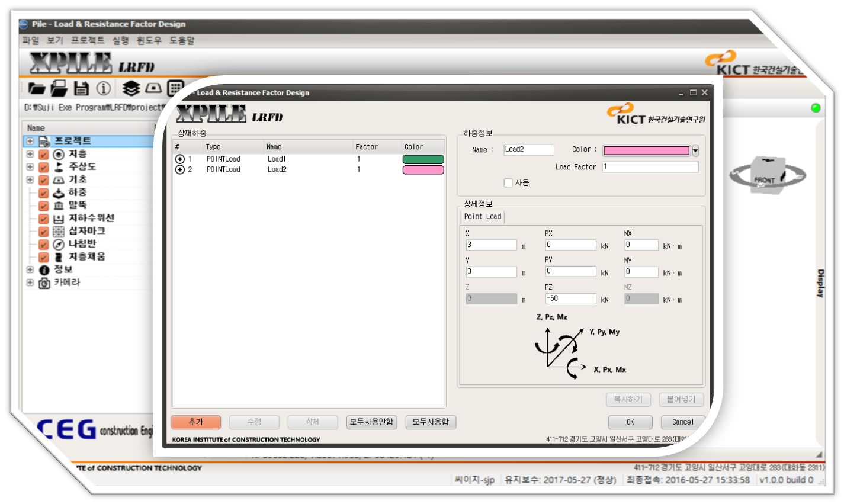
Task: Select the foundation shape toolbar icon
Action: (x=153, y=88)
